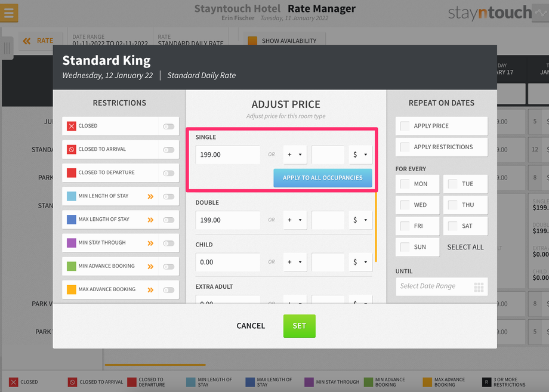
Task: Click the Select Date Range field
Action: (442, 286)
